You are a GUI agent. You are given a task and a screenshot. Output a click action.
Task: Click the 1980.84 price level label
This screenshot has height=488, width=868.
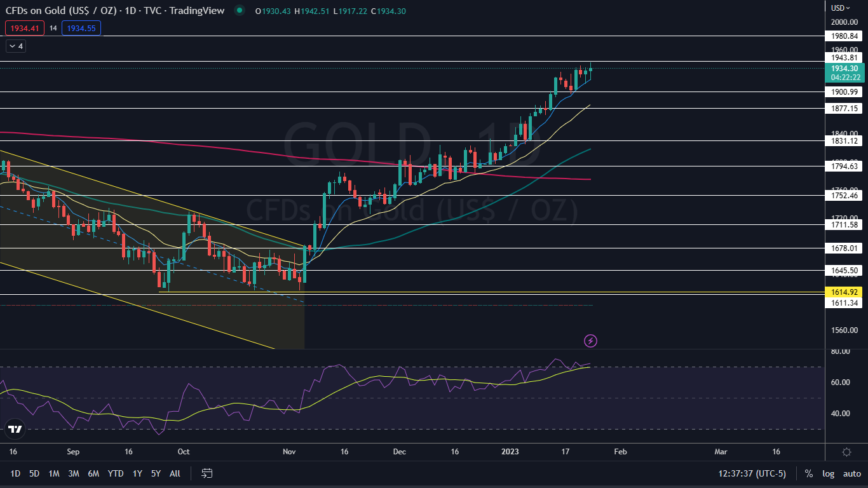coord(845,36)
